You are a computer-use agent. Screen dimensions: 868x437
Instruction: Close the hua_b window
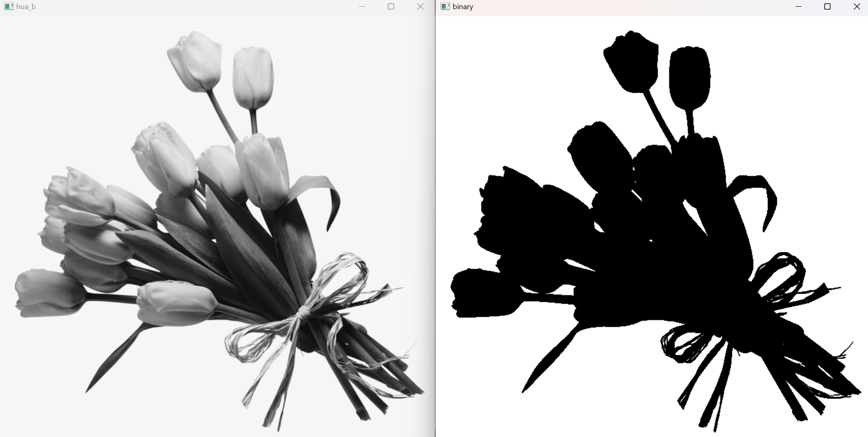point(420,7)
